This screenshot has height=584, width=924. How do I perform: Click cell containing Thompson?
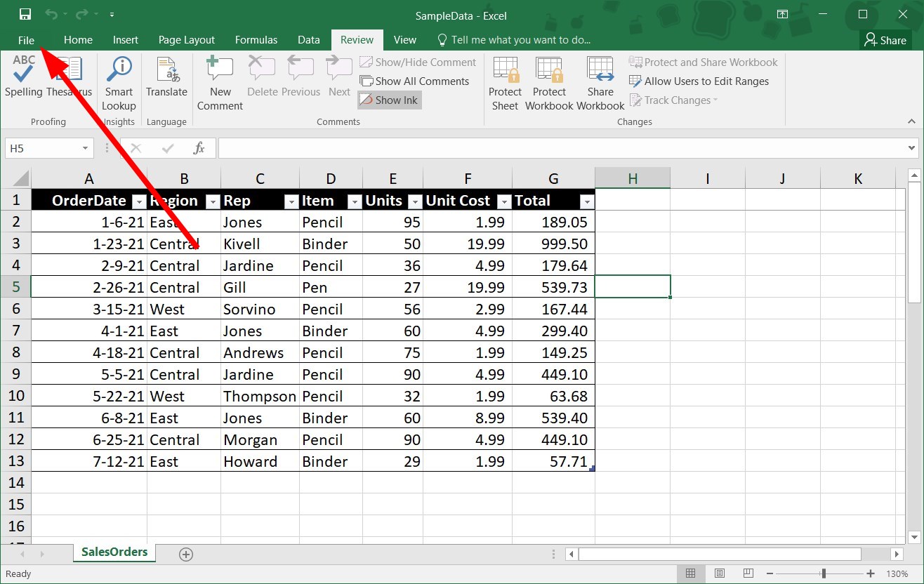pyautogui.click(x=260, y=396)
